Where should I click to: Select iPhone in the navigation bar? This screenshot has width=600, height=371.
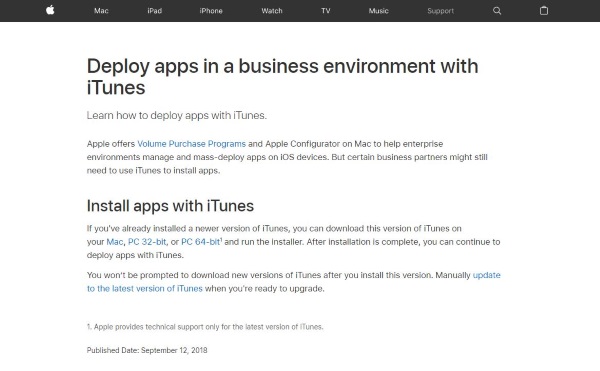(211, 11)
